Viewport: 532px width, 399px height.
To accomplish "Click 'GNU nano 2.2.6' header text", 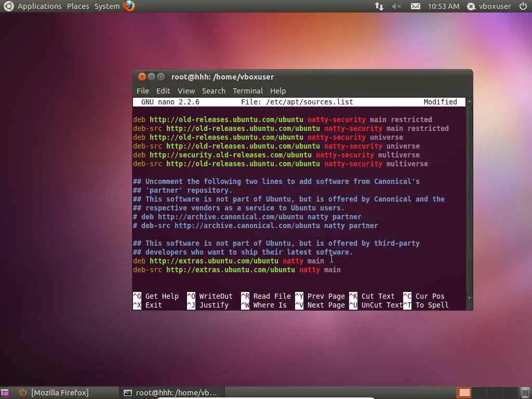I will pyautogui.click(x=170, y=102).
